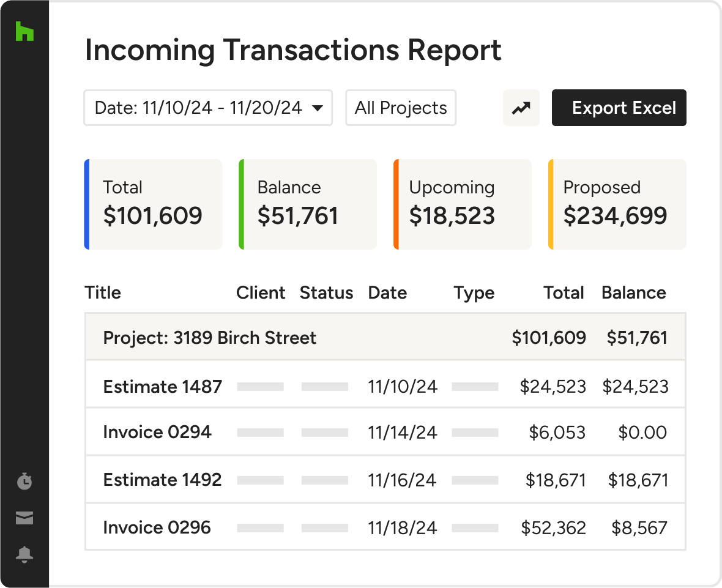
Task: Click the green Houzz logo icon
Action: click(24, 32)
